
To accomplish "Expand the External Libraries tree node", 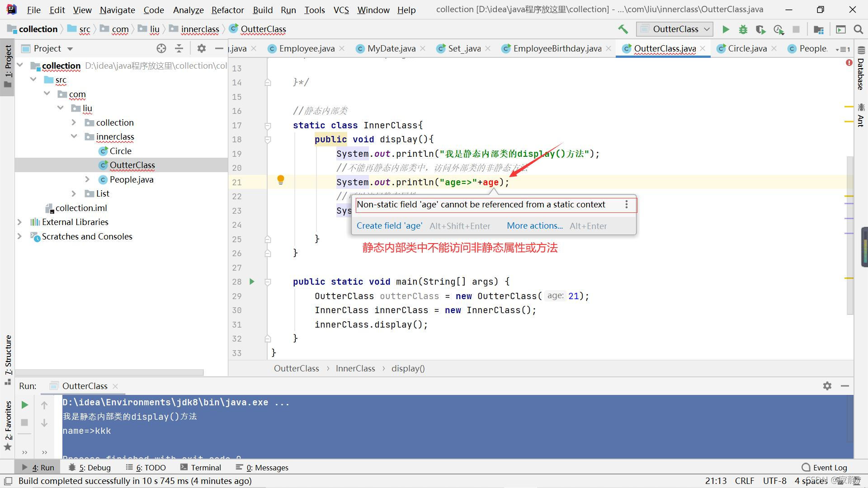I will [x=19, y=222].
